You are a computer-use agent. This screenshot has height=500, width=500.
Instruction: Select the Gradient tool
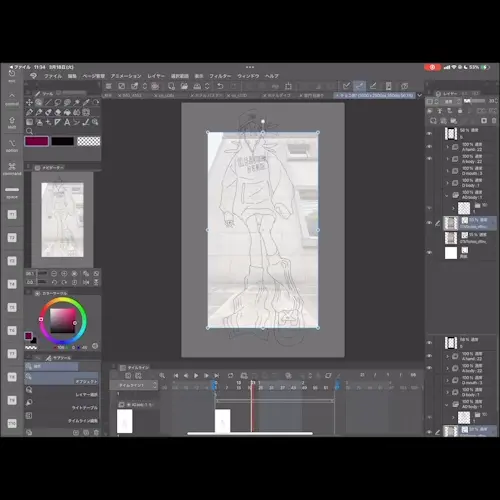tap(29, 122)
